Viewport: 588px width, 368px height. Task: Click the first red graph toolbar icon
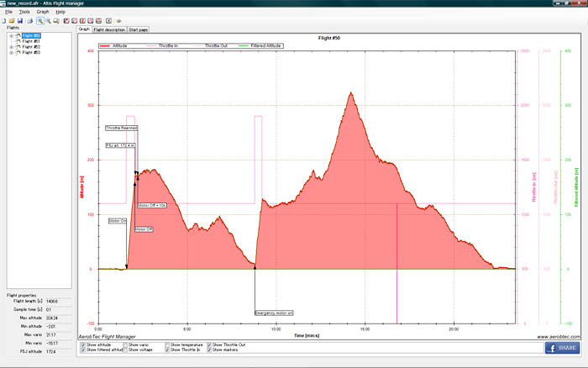(x=66, y=21)
